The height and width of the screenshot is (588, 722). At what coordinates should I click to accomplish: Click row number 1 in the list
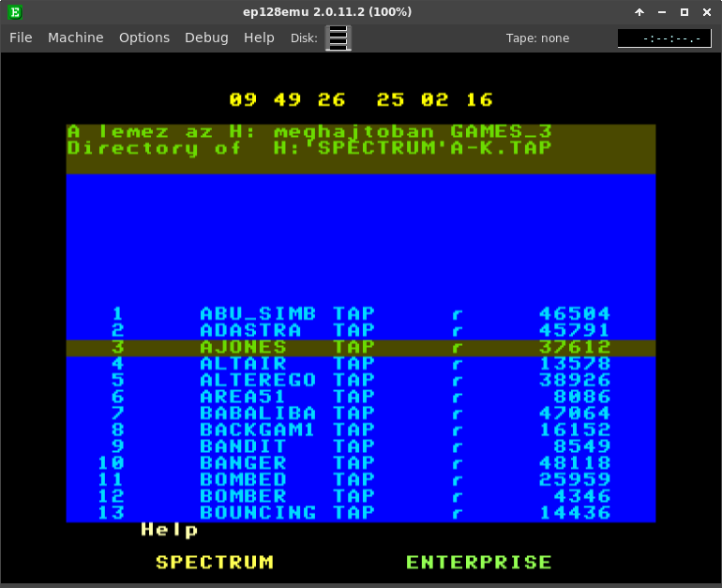click(x=117, y=314)
